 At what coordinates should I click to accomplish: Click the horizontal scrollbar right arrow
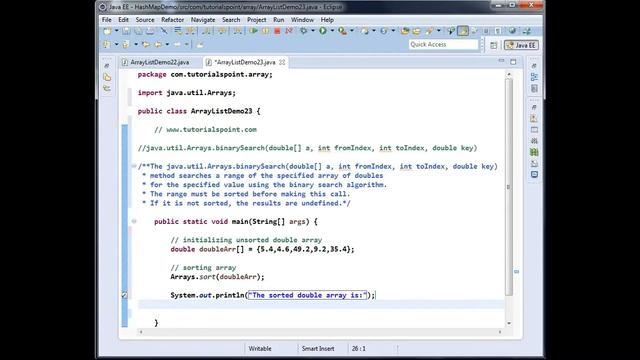tap(500, 332)
